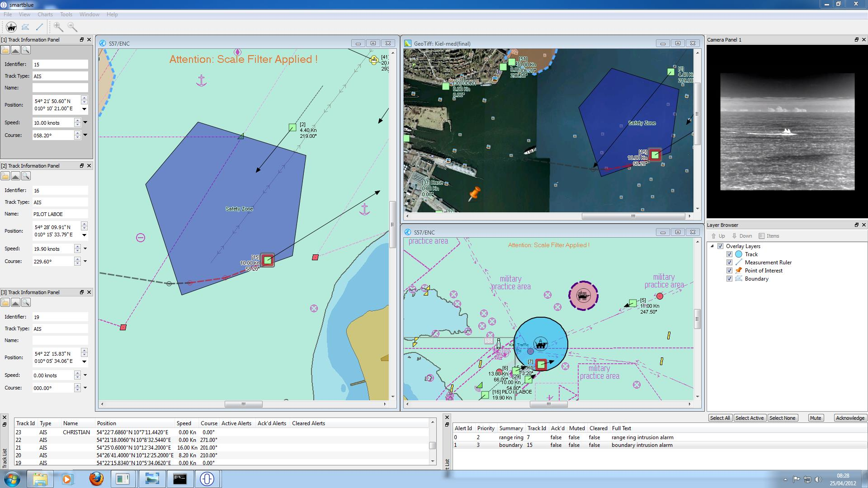Click magnifier search icon in track panel [3]

point(26,302)
